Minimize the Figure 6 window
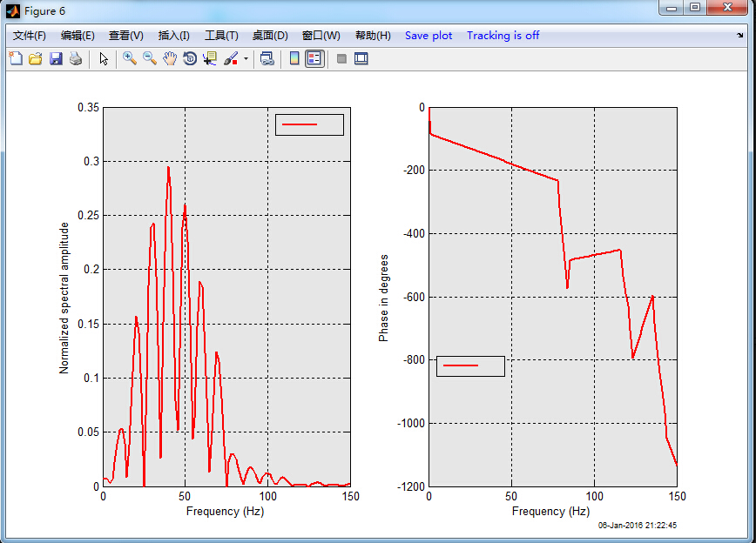 click(x=672, y=8)
